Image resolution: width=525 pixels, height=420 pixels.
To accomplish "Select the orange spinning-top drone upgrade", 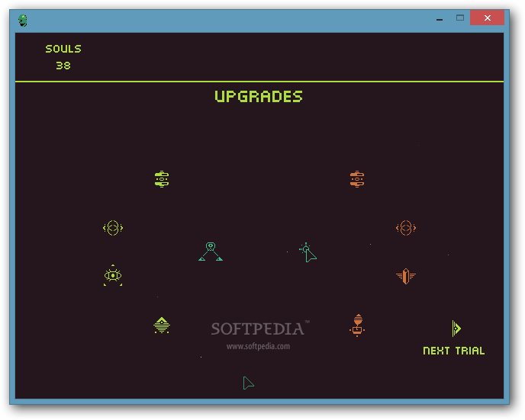I will 357,325.
